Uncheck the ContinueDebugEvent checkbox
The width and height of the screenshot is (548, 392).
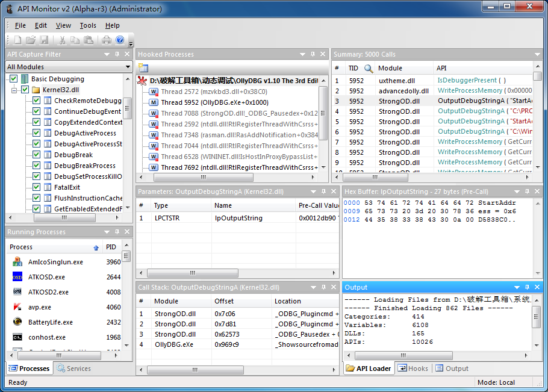[x=36, y=111]
